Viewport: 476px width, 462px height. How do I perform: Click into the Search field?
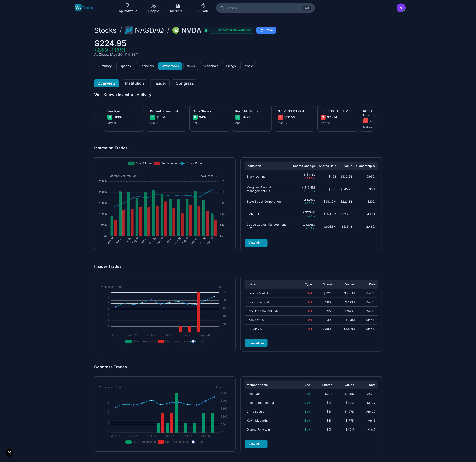[x=265, y=8]
